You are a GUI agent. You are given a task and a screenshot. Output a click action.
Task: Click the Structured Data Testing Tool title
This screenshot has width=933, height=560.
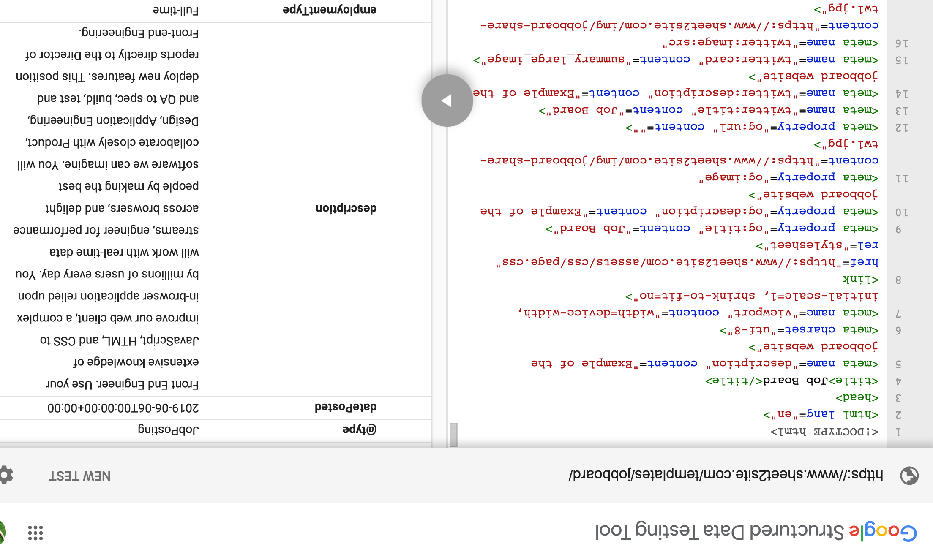(x=720, y=531)
